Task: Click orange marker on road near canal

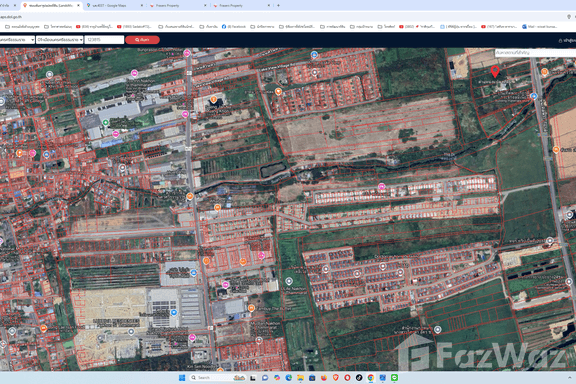Action: click(x=190, y=196)
